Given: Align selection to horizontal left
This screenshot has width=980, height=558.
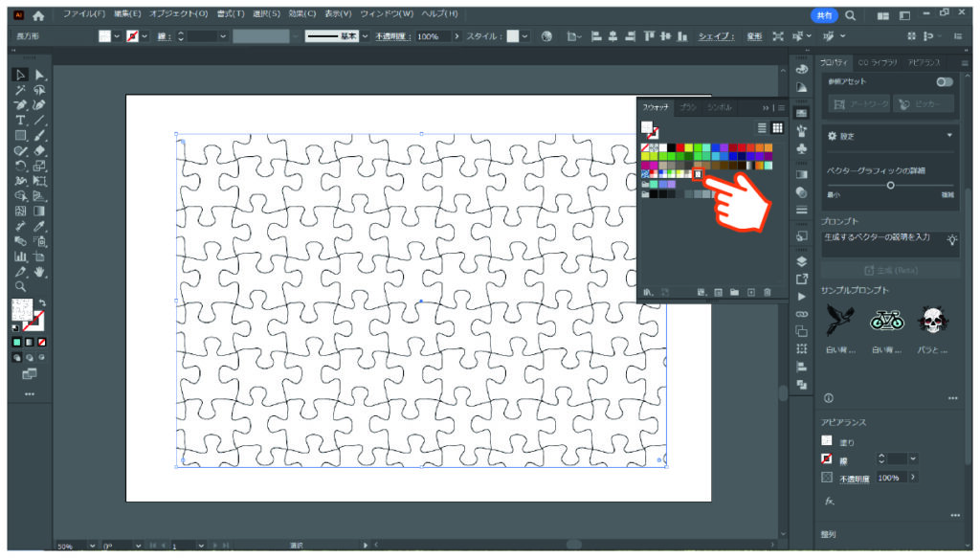Looking at the screenshot, I should [x=595, y=36].
